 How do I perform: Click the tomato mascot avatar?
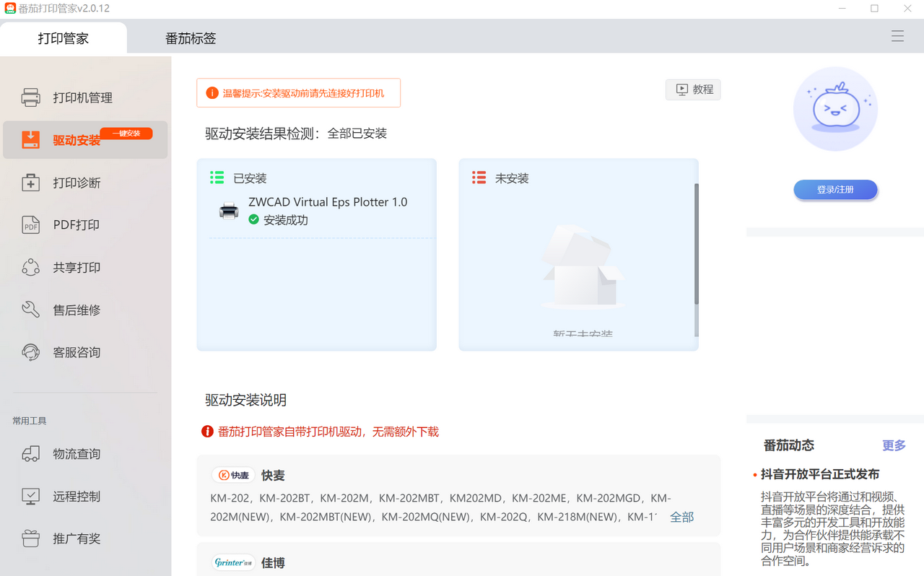click(835, 109)
